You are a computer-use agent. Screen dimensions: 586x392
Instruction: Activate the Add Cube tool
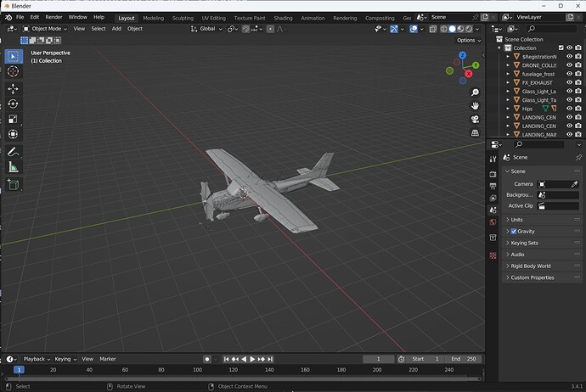pos(13,183)
